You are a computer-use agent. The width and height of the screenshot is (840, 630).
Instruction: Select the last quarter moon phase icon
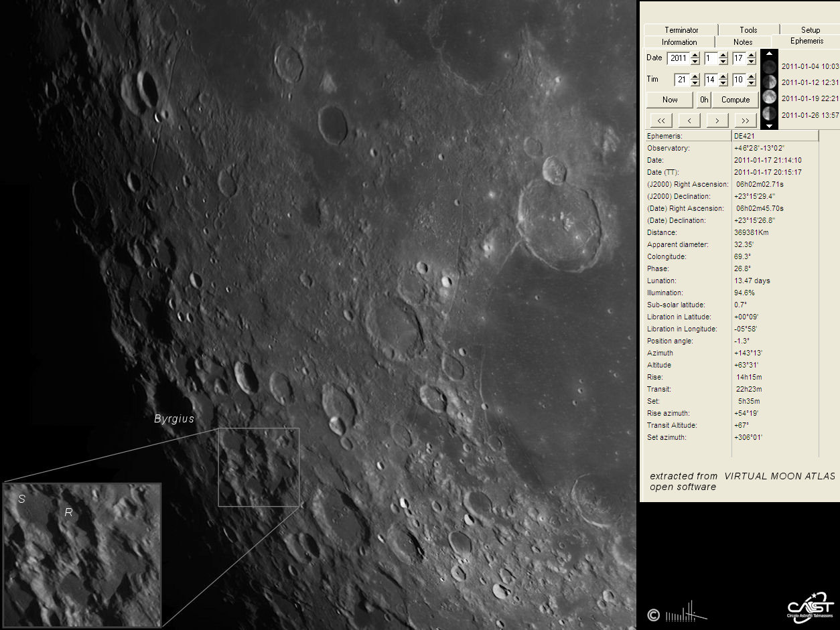770,114
